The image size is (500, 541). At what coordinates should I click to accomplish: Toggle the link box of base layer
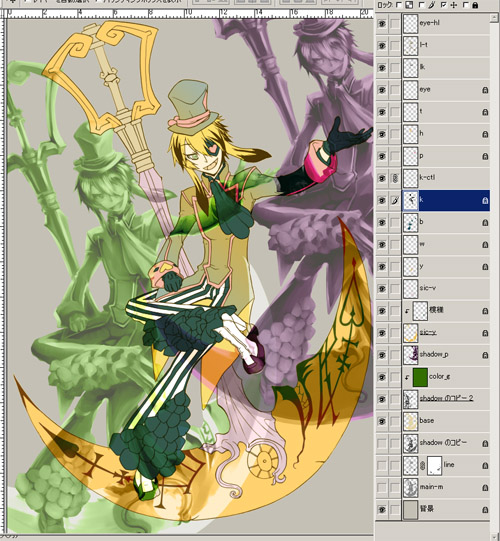[395, 421]
